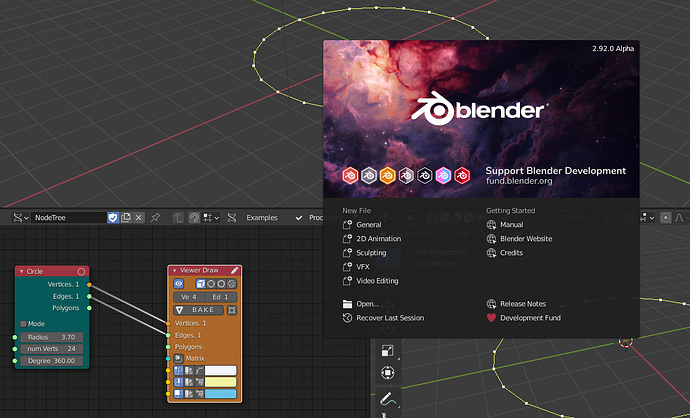
Task: Click the heart icon next to Development Fund
Action: click(x=491, y=318)
